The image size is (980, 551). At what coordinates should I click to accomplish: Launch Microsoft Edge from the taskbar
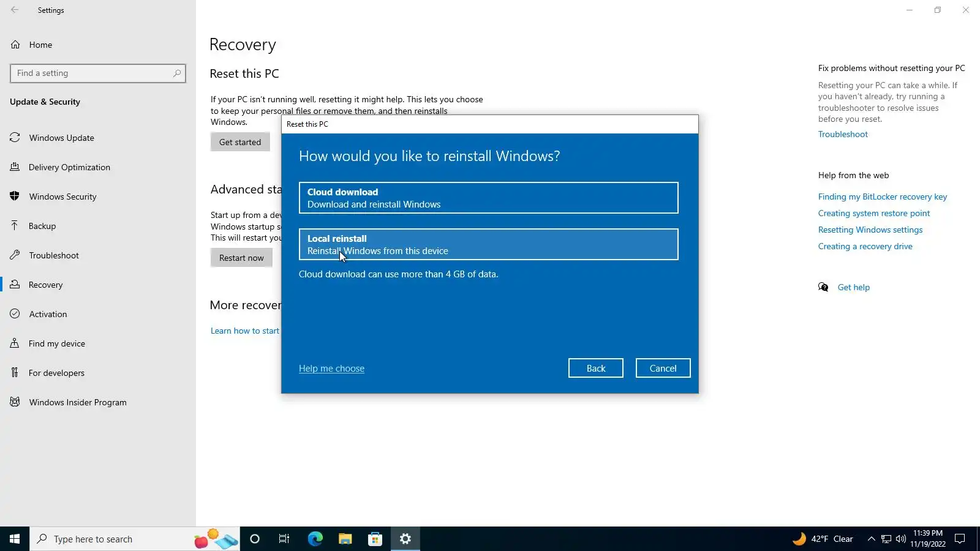(x=315, y=539)
